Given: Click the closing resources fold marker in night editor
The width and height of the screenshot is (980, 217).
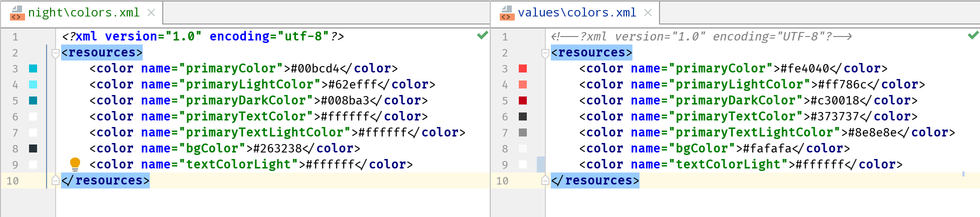Looking at the screenshot, I should pos(56,180).
